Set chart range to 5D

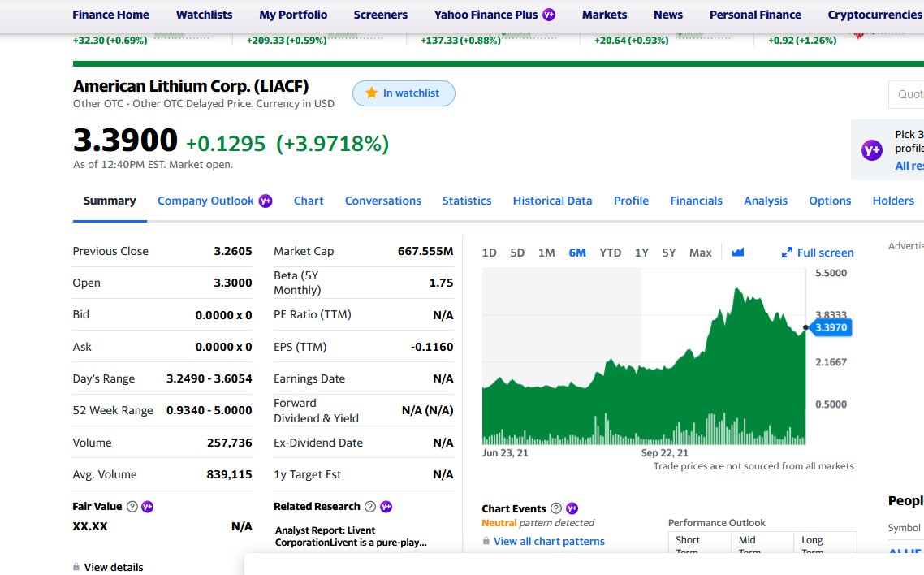coord(517,253)
